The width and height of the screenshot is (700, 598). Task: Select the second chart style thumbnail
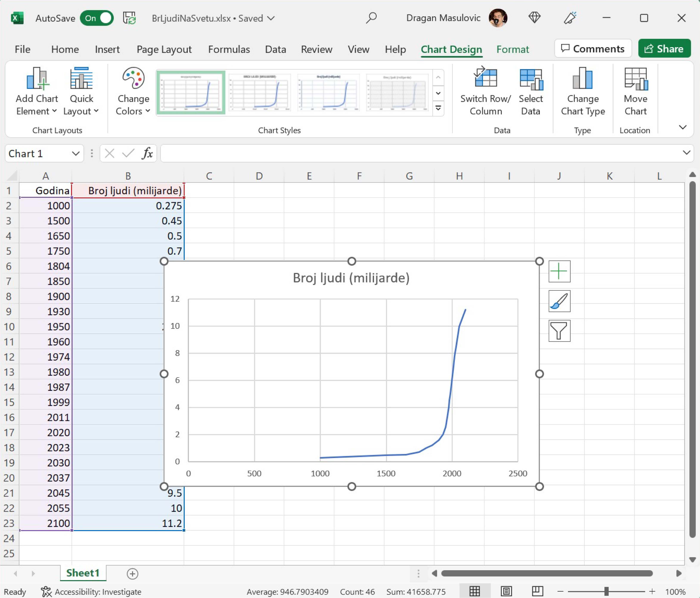(259, 92)
